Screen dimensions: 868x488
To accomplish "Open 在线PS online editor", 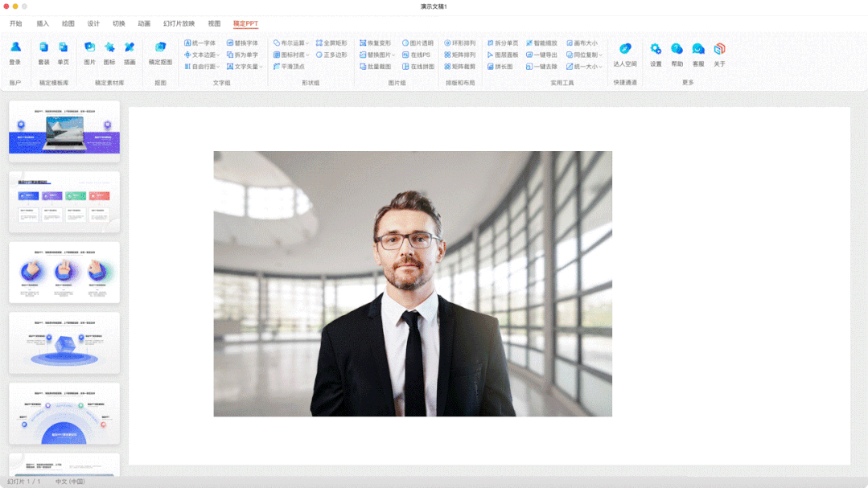I will click(416, 55).
